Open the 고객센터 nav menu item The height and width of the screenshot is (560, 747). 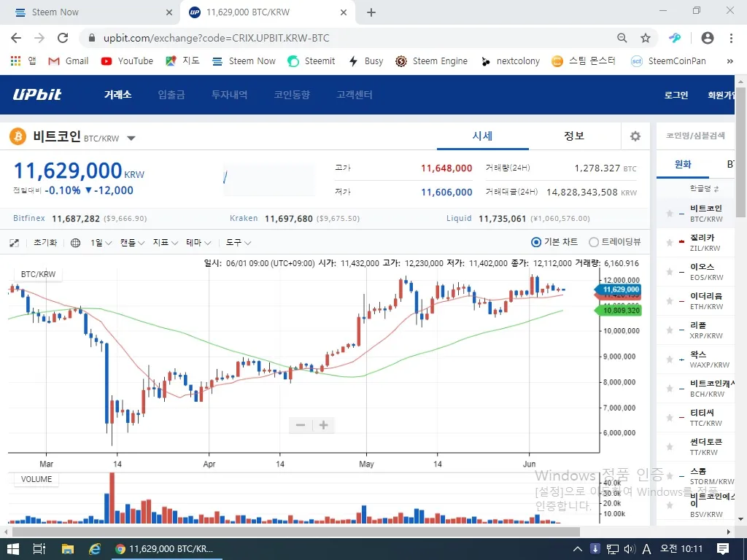tap(355, 94)
